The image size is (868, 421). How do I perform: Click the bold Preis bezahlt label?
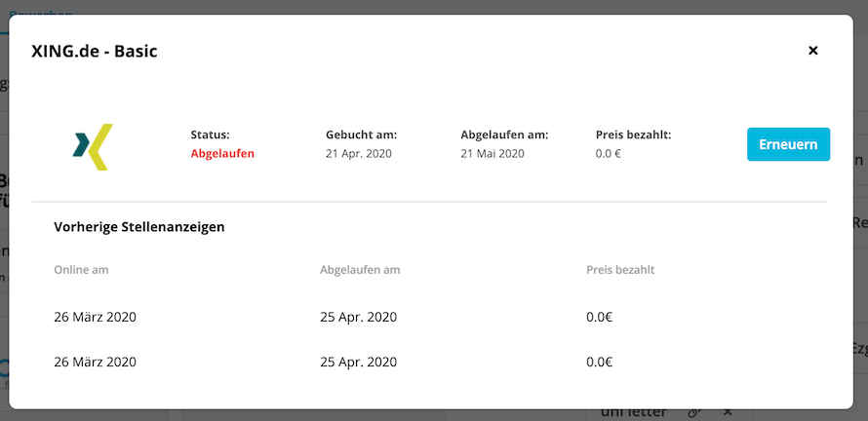point(633,135)
